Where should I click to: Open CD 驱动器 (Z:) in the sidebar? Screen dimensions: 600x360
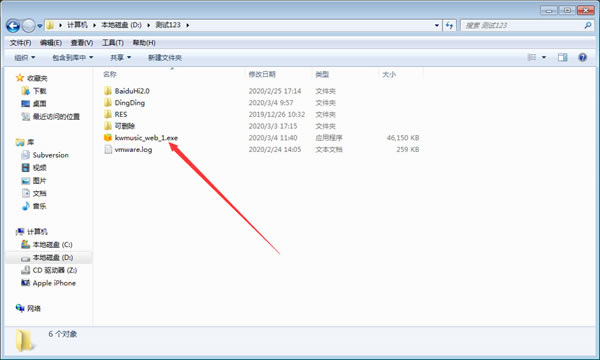[55, 270]
